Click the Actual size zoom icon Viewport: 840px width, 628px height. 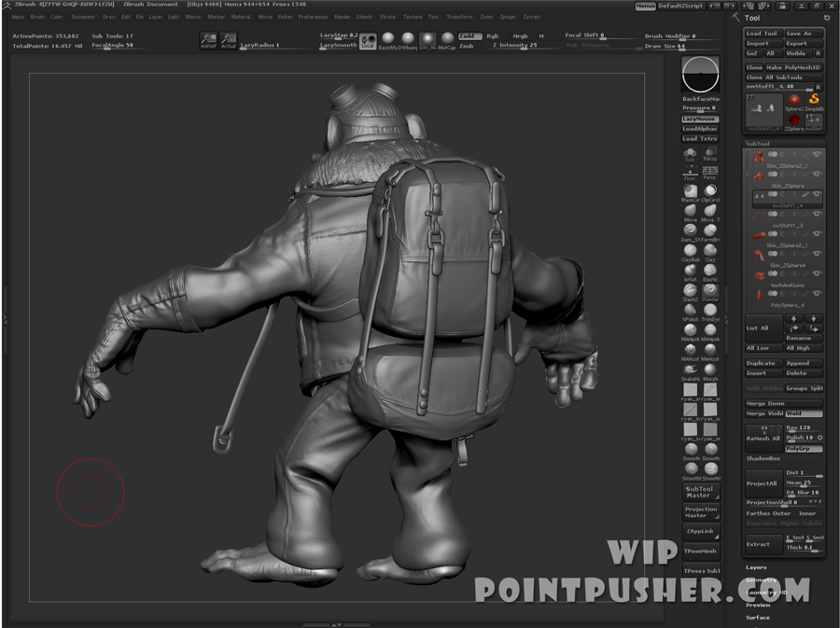coord(229,41)
